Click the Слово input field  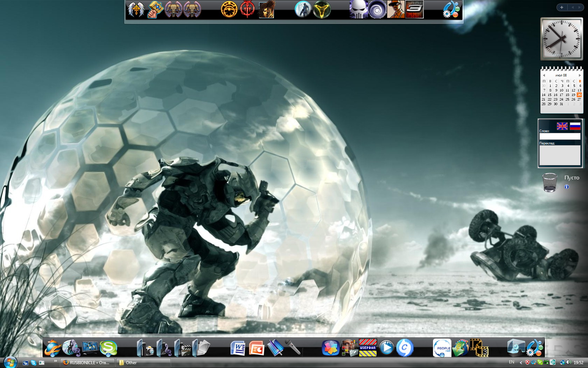(560, 136)
